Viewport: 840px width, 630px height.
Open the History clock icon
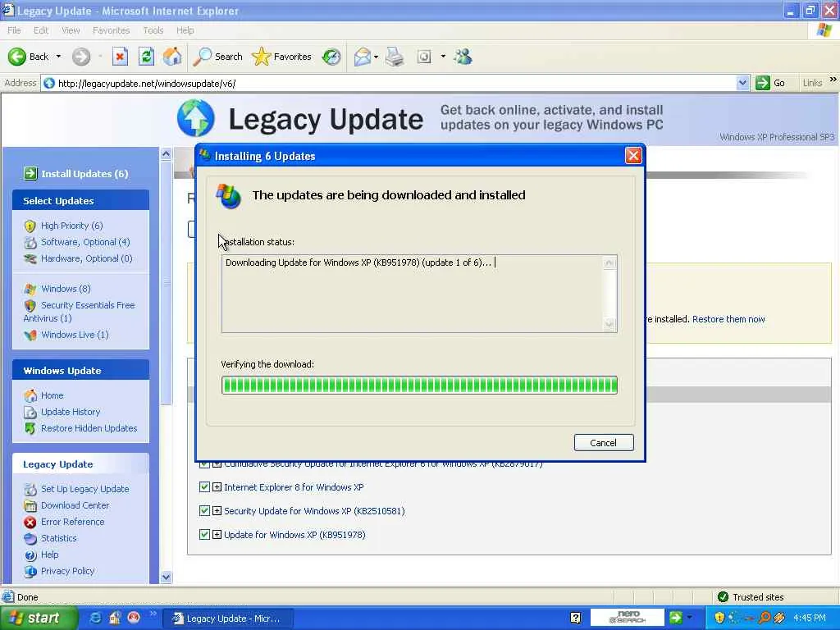[x=331, y=57]
